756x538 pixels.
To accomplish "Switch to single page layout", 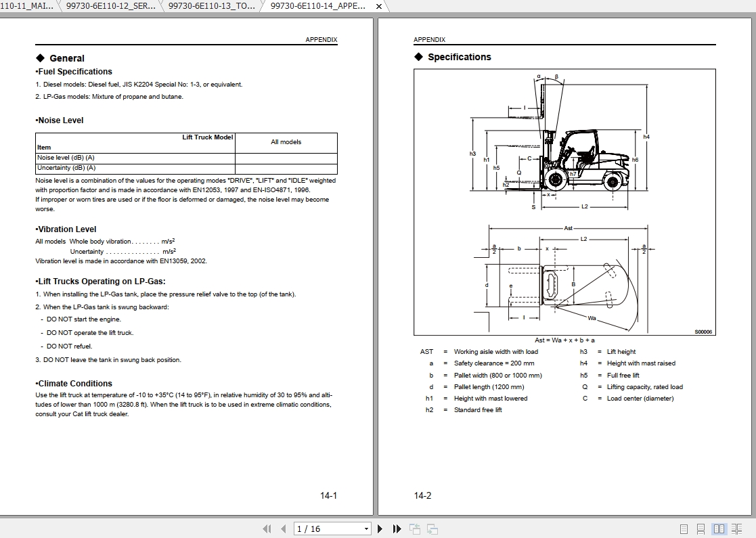I will [x=684, y=529].
